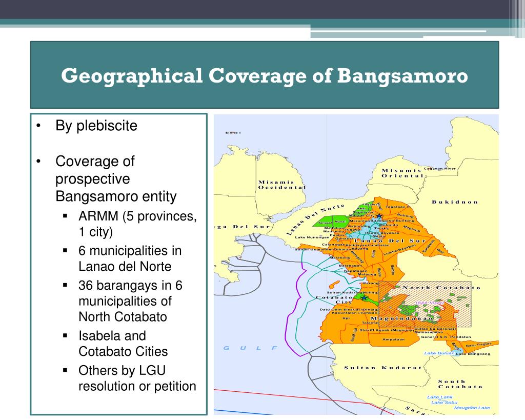This screenshot has height=420, width=525.
Task: Click the (See Inset) link on the map
Action: click(430, 303)
